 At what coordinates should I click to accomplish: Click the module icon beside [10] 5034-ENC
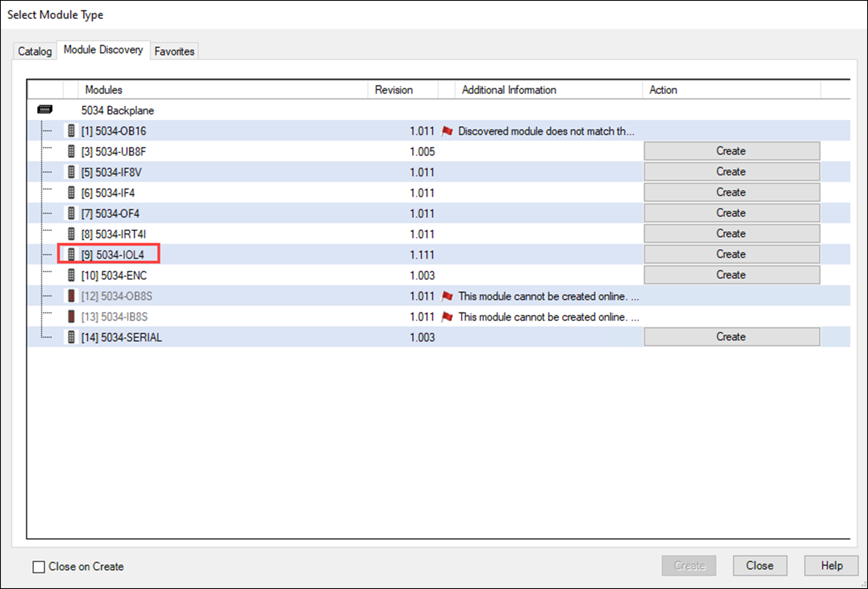[71, 275]
